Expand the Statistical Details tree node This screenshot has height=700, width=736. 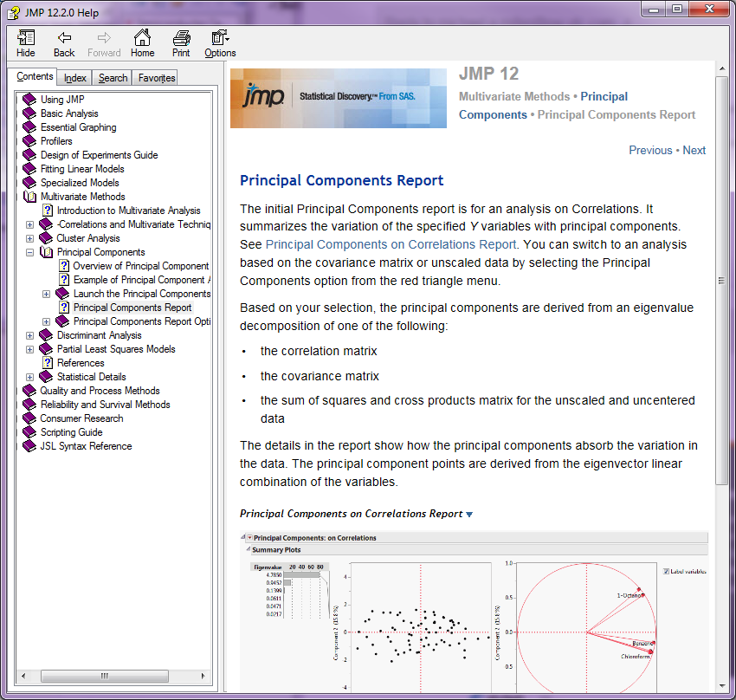tap(29, 377)
